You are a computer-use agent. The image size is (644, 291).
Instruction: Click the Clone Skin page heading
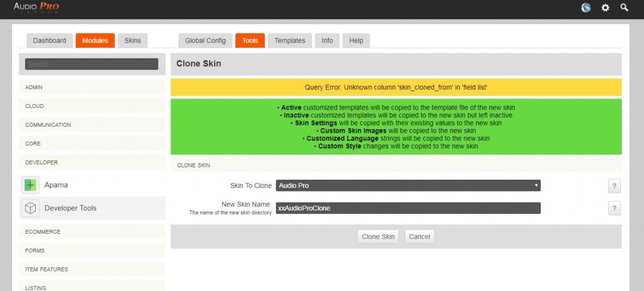pyautogui.click(x=199, y=64)
